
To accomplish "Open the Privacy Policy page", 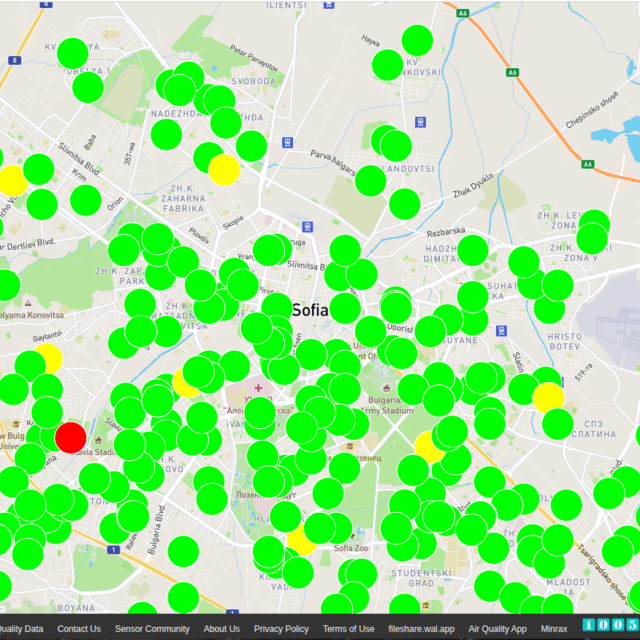I will pos(281,629).
